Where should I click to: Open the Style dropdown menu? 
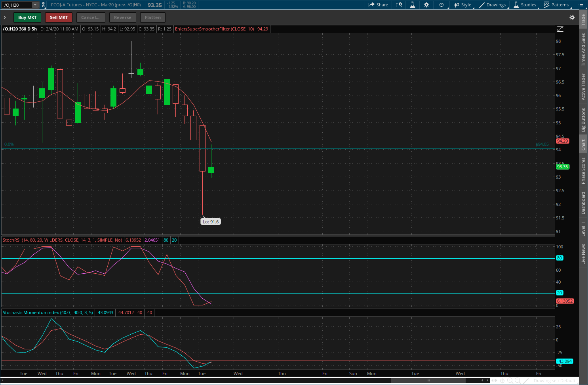(462, 5)
